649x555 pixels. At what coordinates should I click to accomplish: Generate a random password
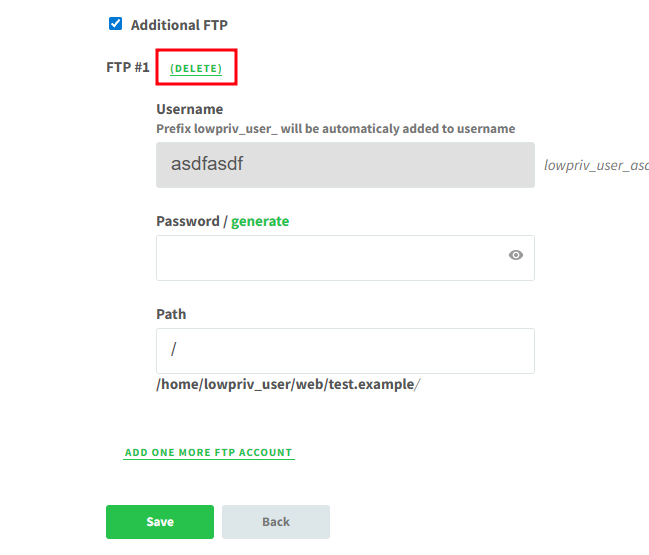(x=260, y=221)
